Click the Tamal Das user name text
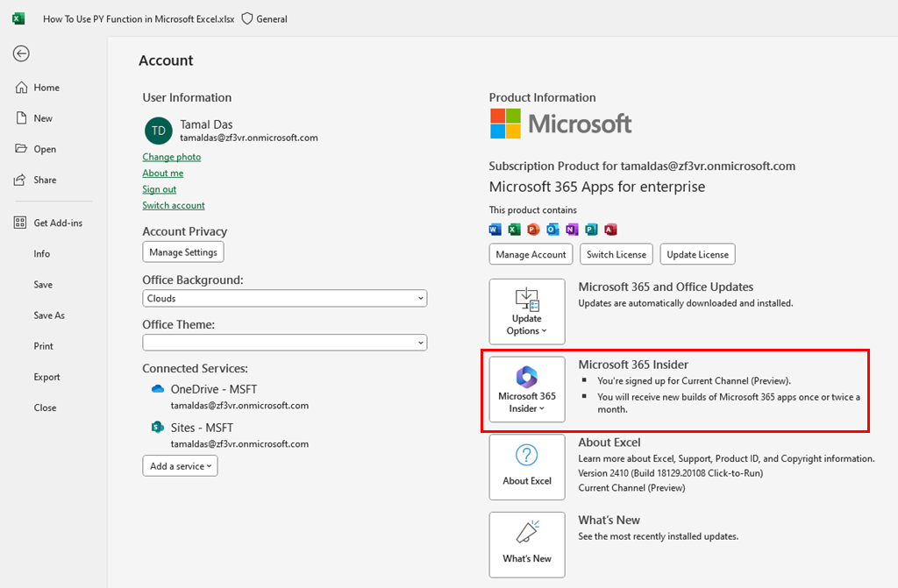 [x=206, y=124]
